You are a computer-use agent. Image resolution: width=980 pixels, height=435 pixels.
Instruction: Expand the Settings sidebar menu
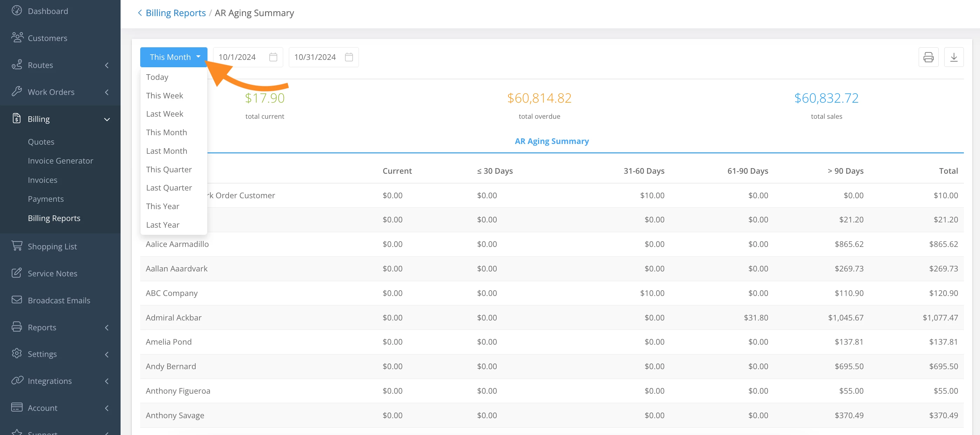click(x=107, y=354)
